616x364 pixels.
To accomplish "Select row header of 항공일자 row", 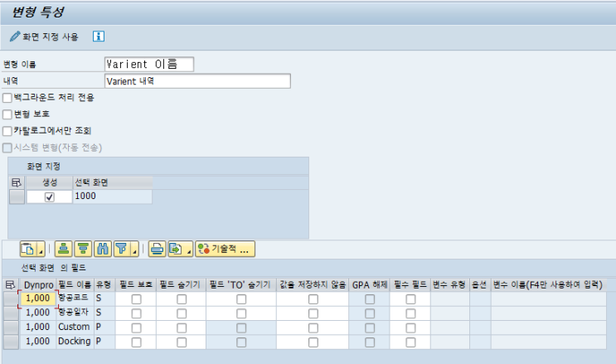I will point(11,313).
